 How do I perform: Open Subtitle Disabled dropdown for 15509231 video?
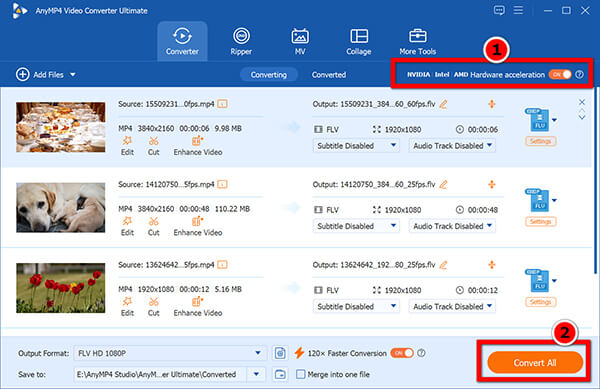coord(356,146)
